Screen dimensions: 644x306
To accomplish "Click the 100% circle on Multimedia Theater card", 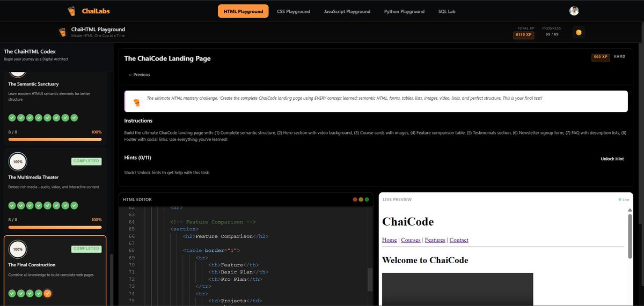I will pos(18,161).
